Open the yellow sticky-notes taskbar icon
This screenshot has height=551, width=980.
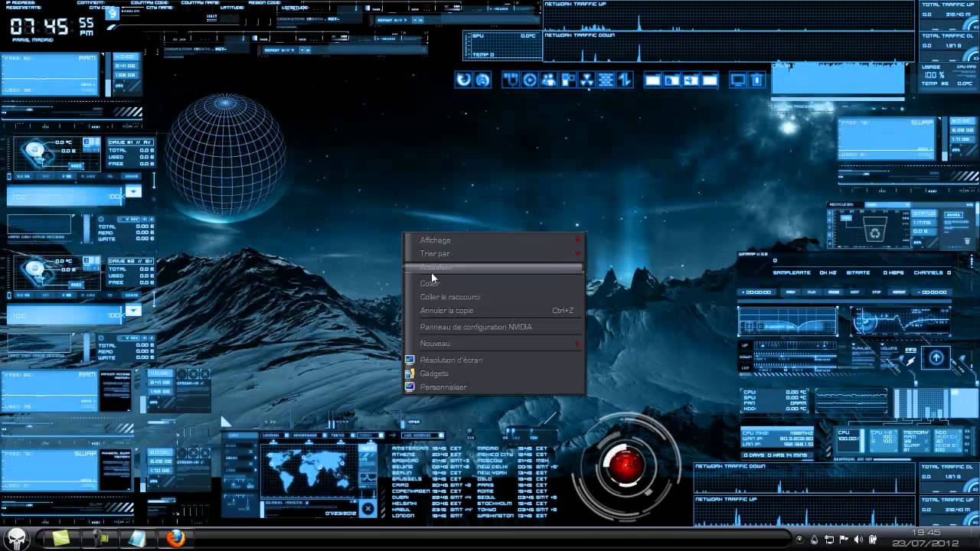point(60,539)
